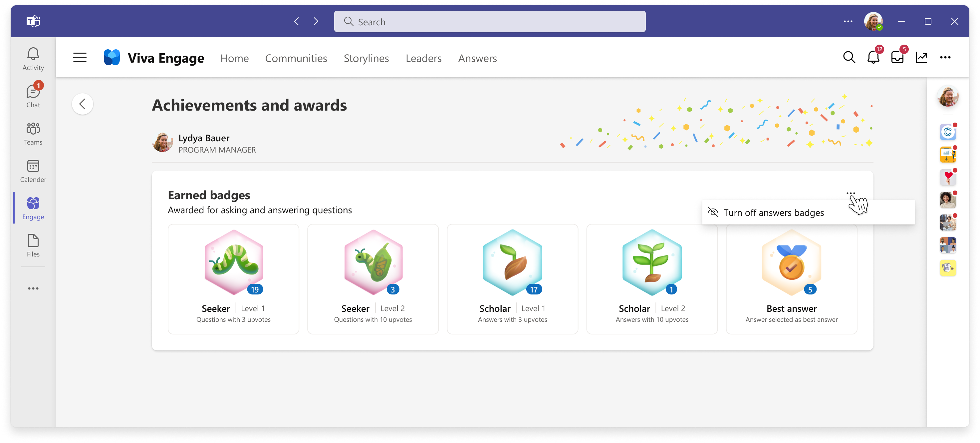
Task: Open Files section in left sidebar
Action: [x=32, y=246]
